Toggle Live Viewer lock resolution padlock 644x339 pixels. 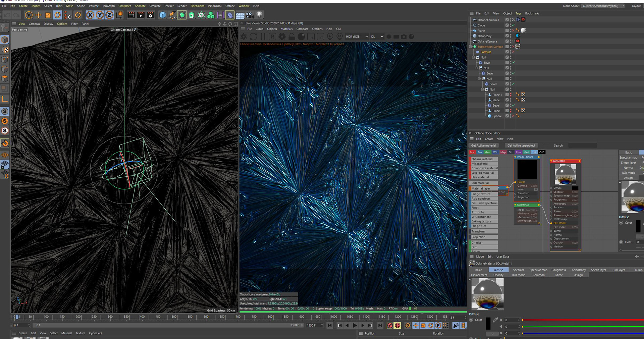point(292,37)
